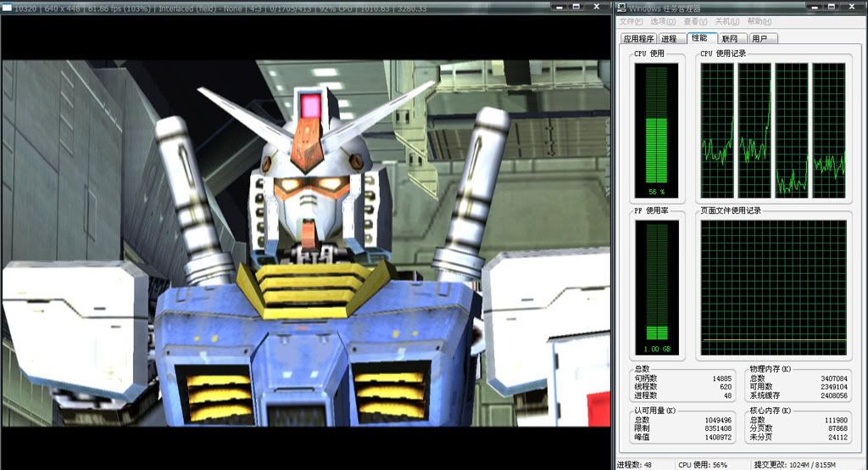Open the 文件(F) menu in Task Manager
Viewport: 868px width, 470px height.
pyautogui.click(x=631, y=21)
